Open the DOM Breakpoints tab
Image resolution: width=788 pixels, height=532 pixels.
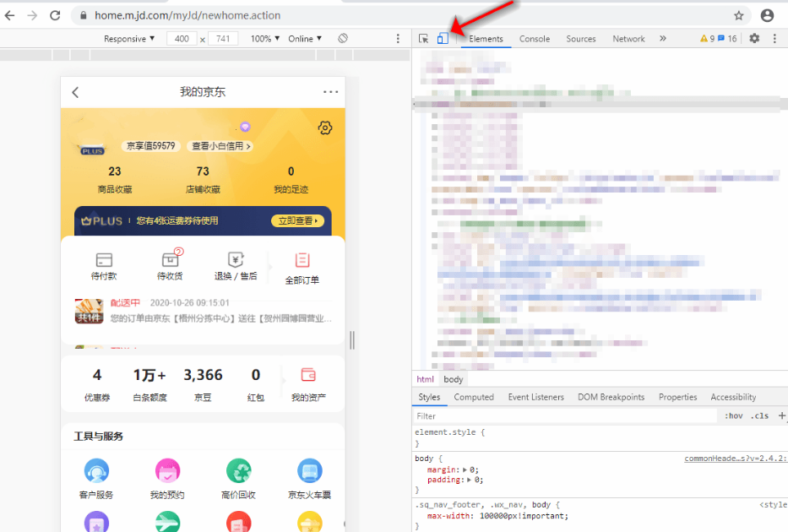point(611,397)
